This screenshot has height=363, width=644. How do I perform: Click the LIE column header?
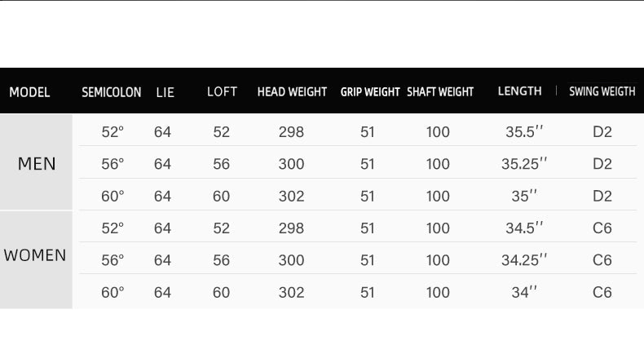pyautogui.click(x=165, y=92)
